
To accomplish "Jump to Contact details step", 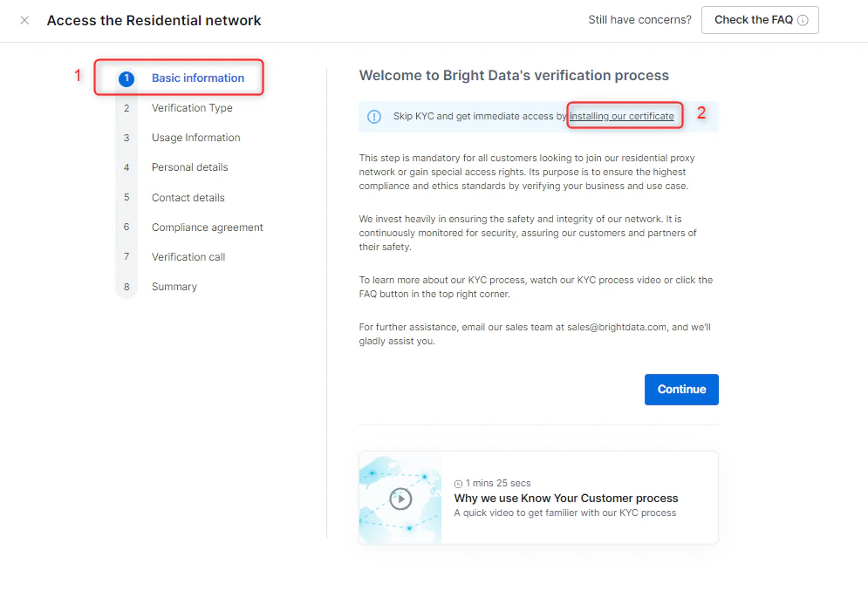I will tap(188, 198).
